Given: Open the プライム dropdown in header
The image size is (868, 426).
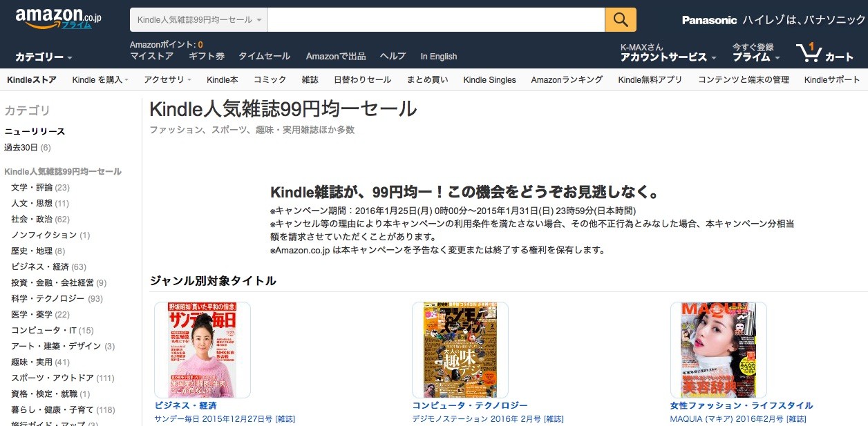Looking at the screenshot, I should 756,57.
